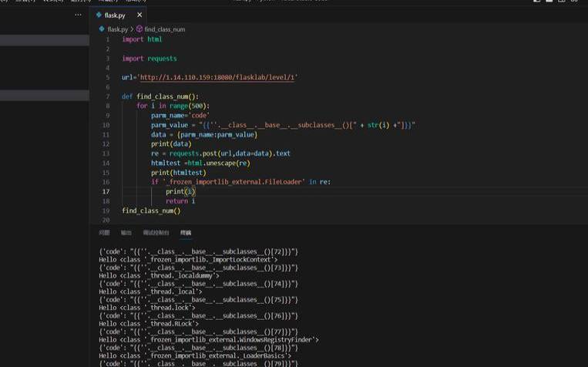The image size is (588, 367).
Task: Expand the flask.py breadcrumb dropdown
Action: tap(117, 29)
